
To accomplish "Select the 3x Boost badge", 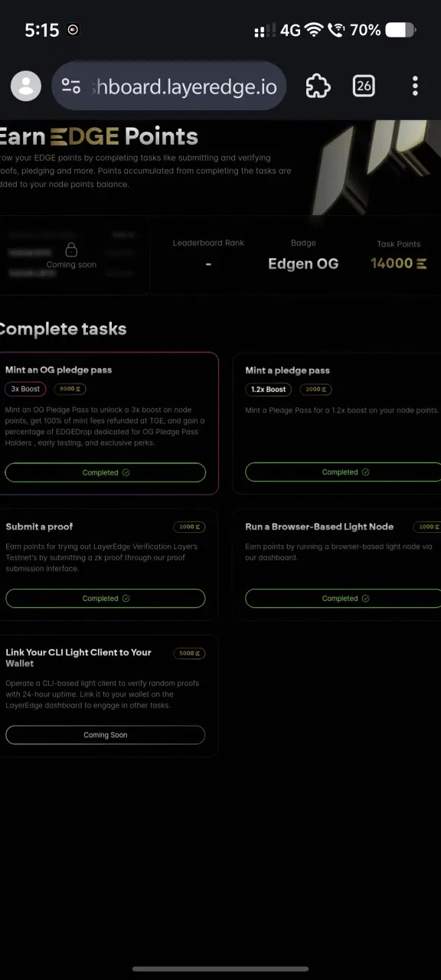I will (25, 389).
